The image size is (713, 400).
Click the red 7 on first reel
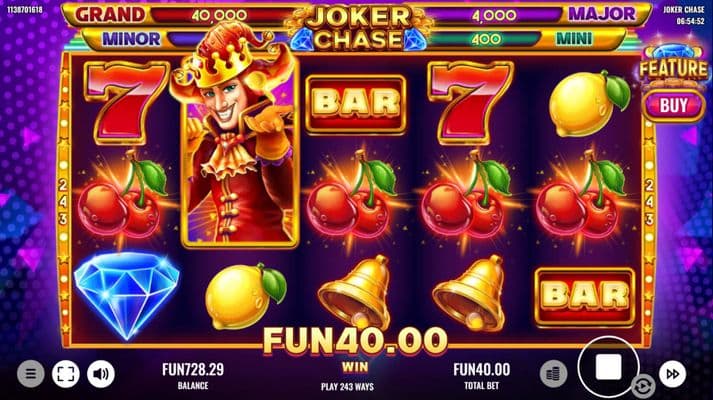pyautogui.click(x=127, y=103)
